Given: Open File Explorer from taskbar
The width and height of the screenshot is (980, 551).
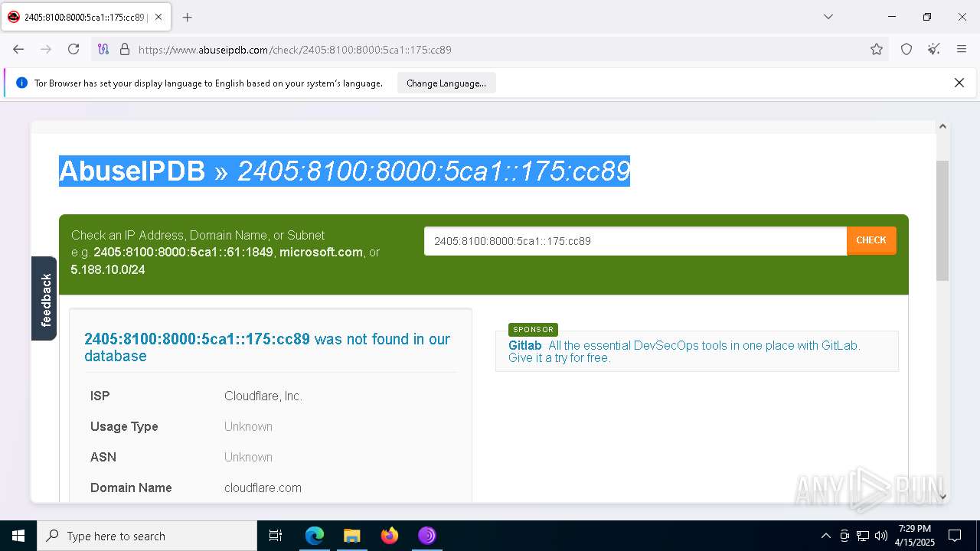Looking at the screenshot, I should coord(352,536).
